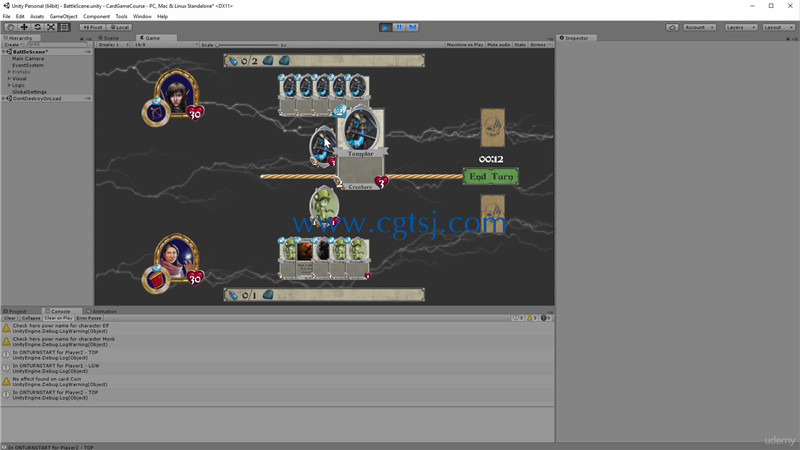Screen dimensions: 800x450
Task: Expand the Logic object
Action: [x=9, y=85]
